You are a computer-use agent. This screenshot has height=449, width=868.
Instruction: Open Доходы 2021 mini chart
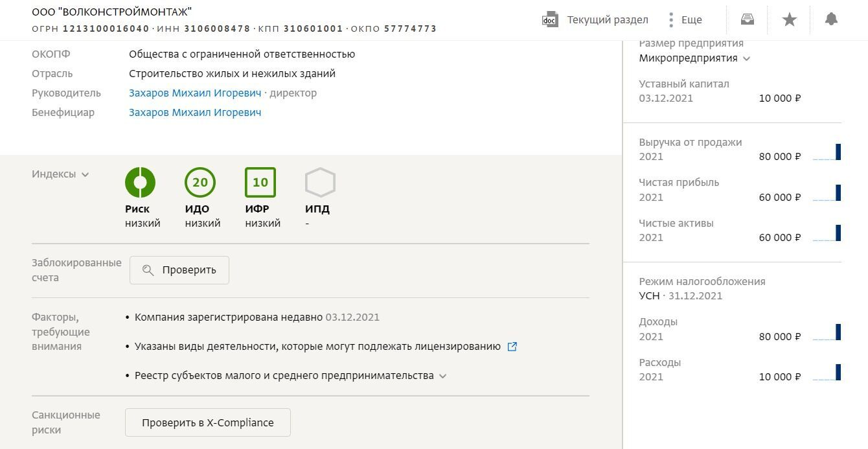[x=827, y=332]
